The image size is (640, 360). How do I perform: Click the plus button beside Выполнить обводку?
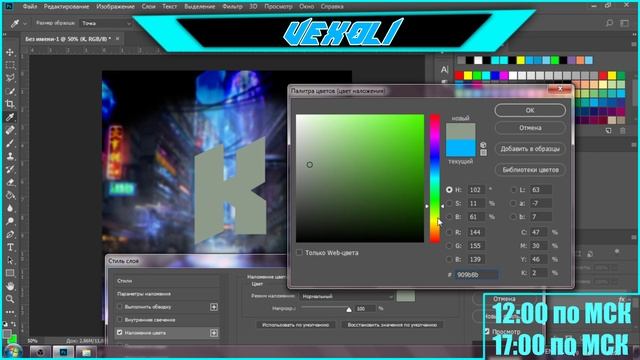pos(214,307)
